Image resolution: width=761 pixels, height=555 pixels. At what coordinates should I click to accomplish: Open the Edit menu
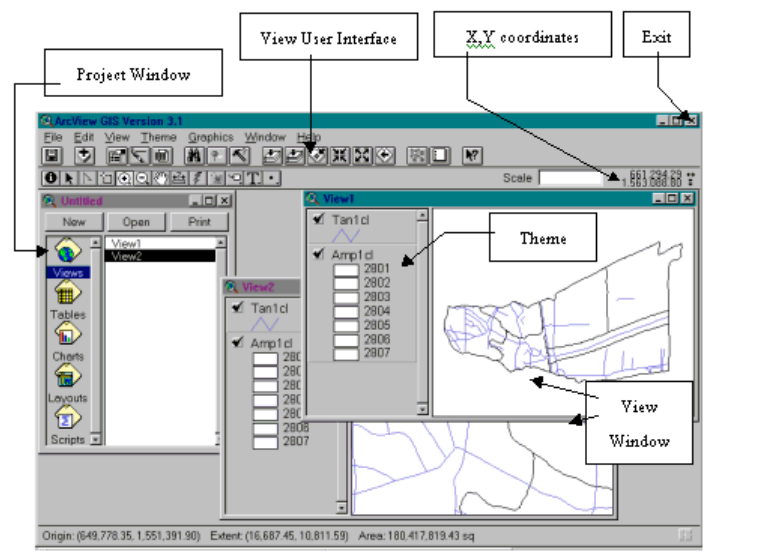pos(83,137)
